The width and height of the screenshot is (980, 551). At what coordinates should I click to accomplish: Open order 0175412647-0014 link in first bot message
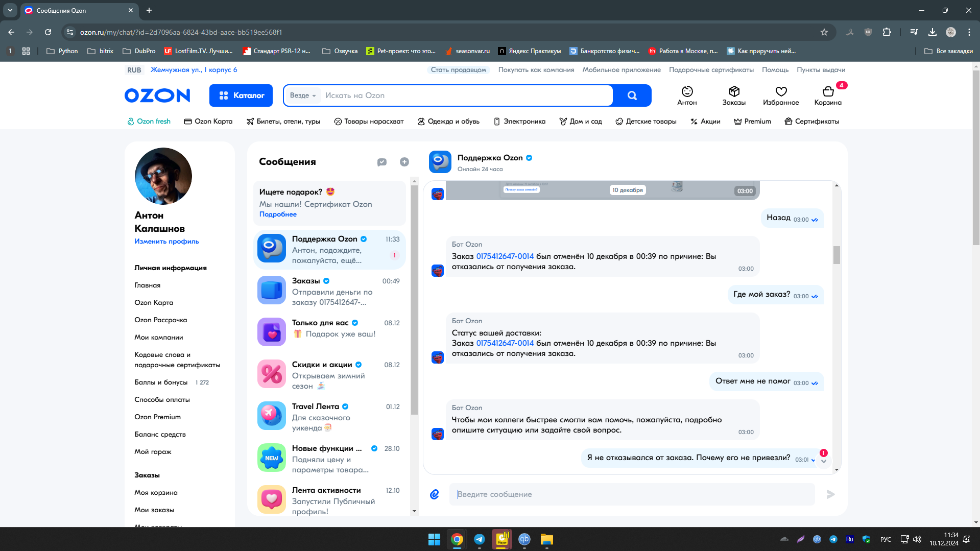click(505, 256)
